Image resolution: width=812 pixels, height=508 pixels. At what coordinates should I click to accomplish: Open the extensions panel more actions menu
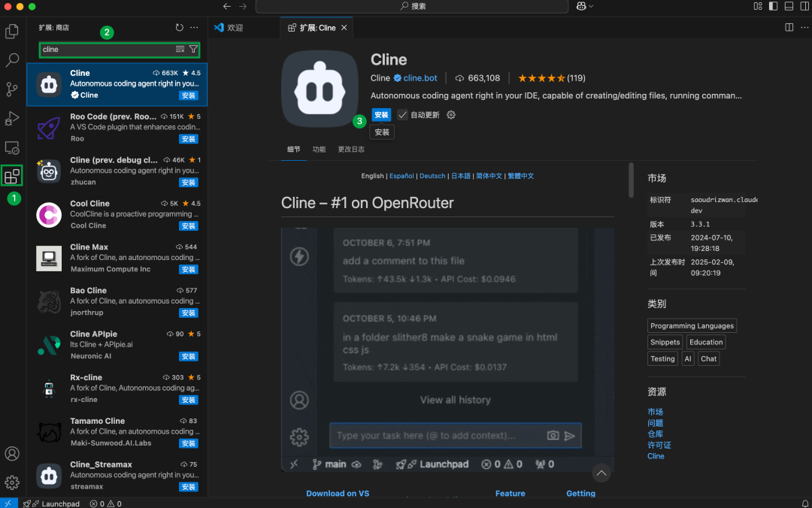point(194,28)
